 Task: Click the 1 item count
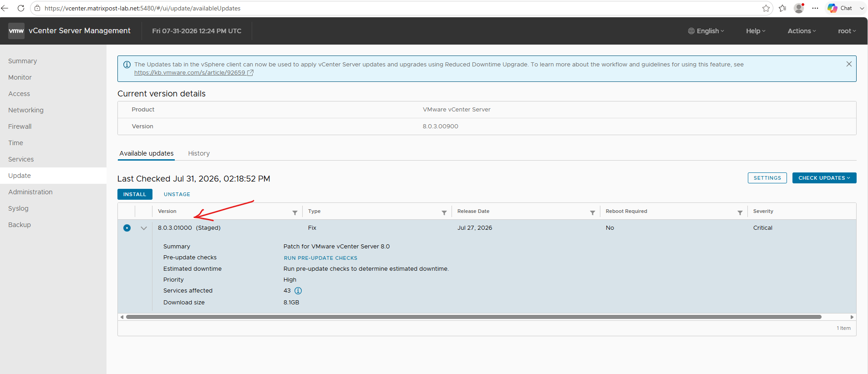pyautogui.click(x=843, y=328)
